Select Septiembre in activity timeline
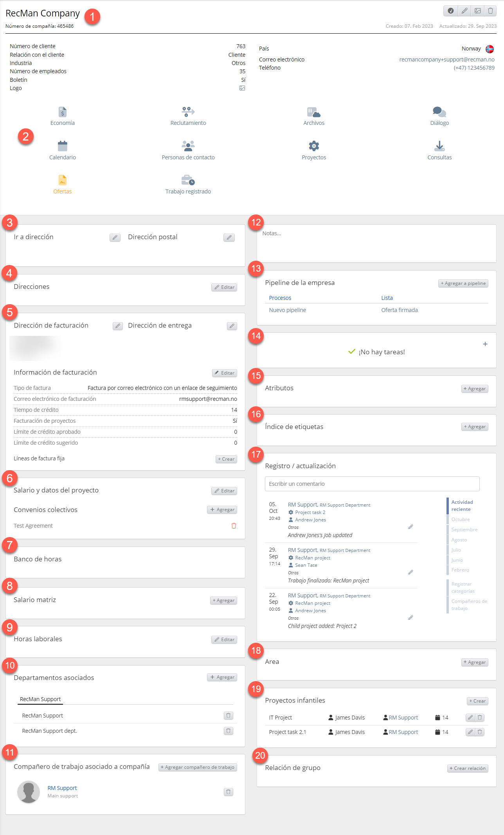 pyautogui.click(x=464, y=530)
